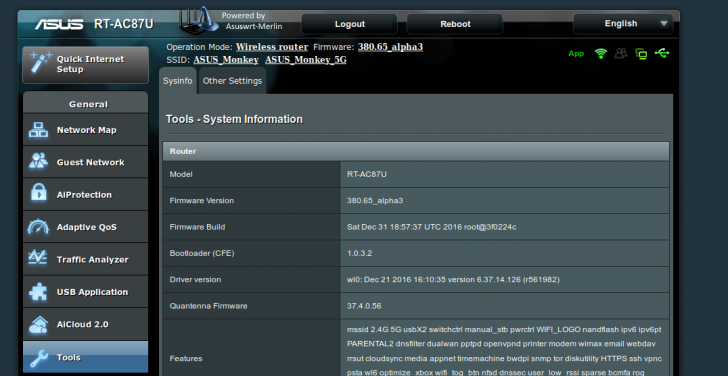Click the RT-AC87U model title in header

click(x=124, y=24)
